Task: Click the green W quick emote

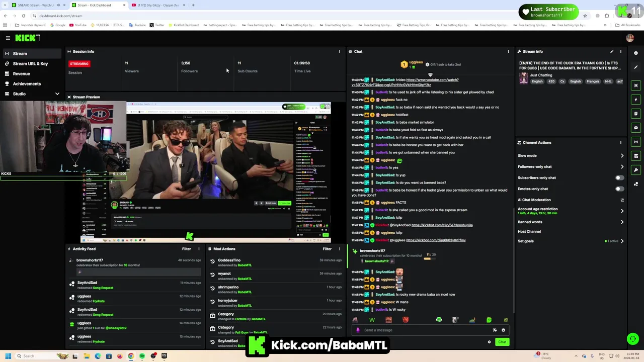Action: pos(372,320)
